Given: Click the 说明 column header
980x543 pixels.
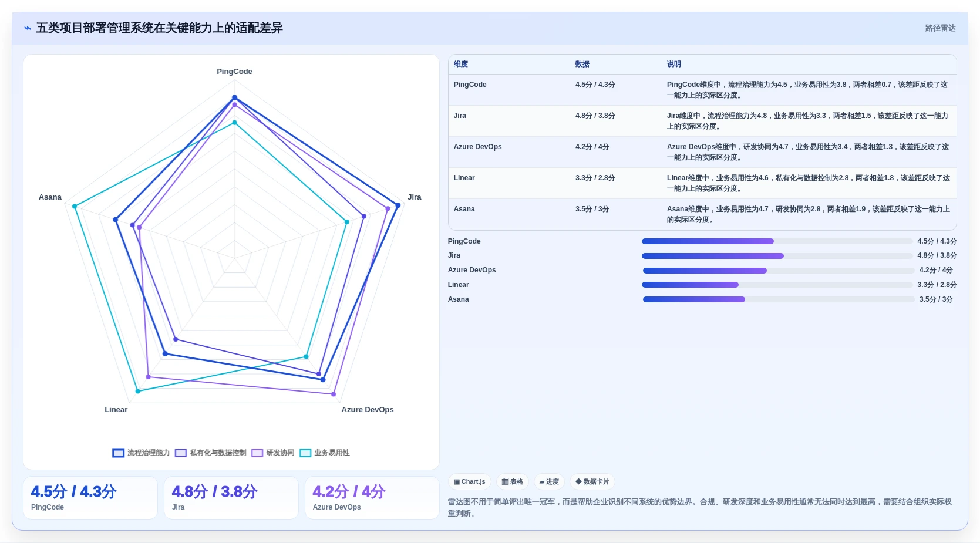Looking at the screenshot, I should pos(674,64).
